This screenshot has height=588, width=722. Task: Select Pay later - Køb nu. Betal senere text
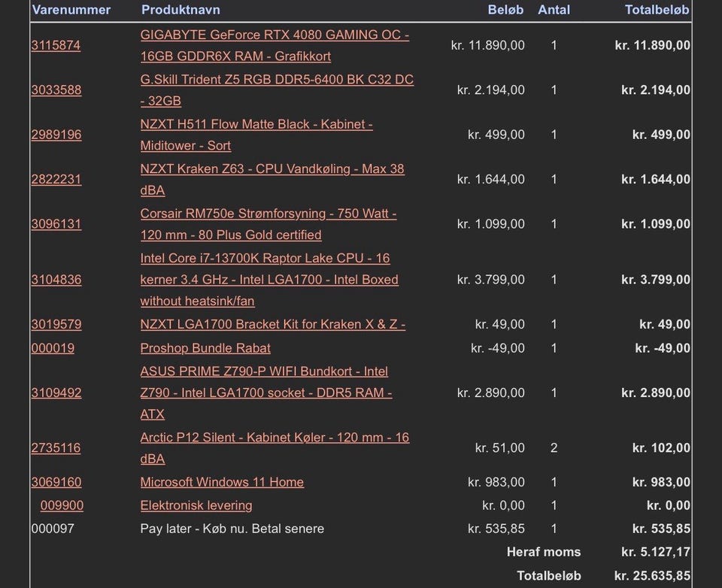tap(232, 529)
